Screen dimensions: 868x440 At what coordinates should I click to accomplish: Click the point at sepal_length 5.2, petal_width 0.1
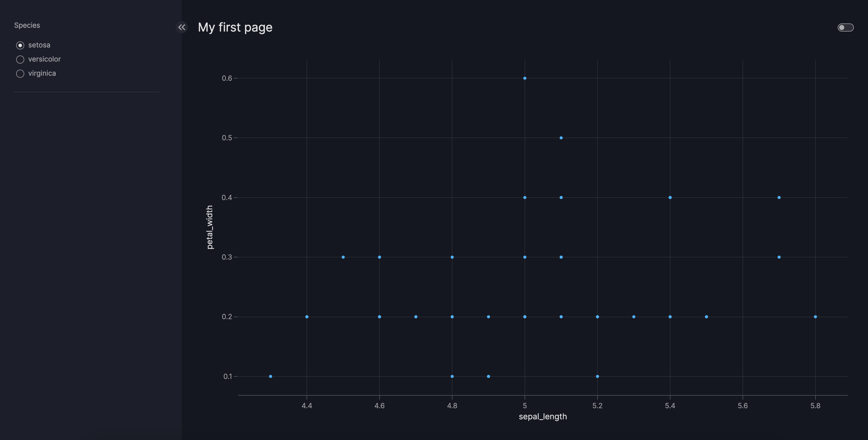point(598,376)
